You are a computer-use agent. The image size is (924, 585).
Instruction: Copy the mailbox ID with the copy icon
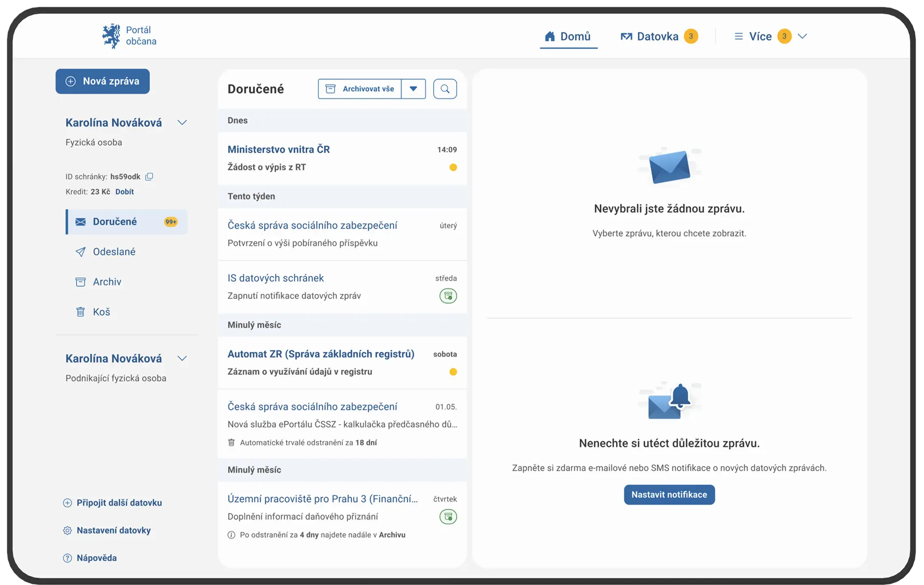pos(149,176)
